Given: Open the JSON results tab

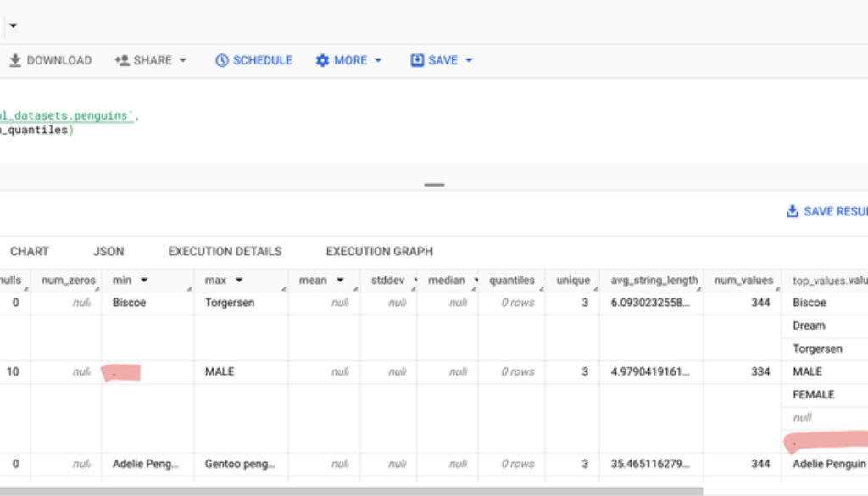Looking at the screenshot, I should click(x=108, y=251).
